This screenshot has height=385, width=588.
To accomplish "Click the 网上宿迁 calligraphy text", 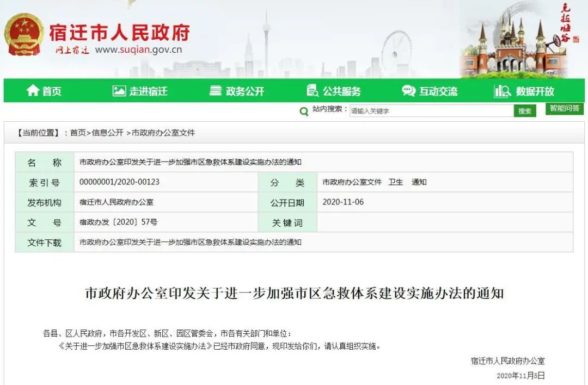I will click(72, 50).
